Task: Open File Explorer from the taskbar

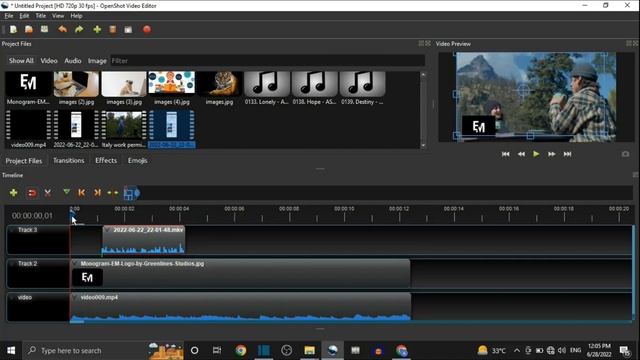Action: [309, 351]
